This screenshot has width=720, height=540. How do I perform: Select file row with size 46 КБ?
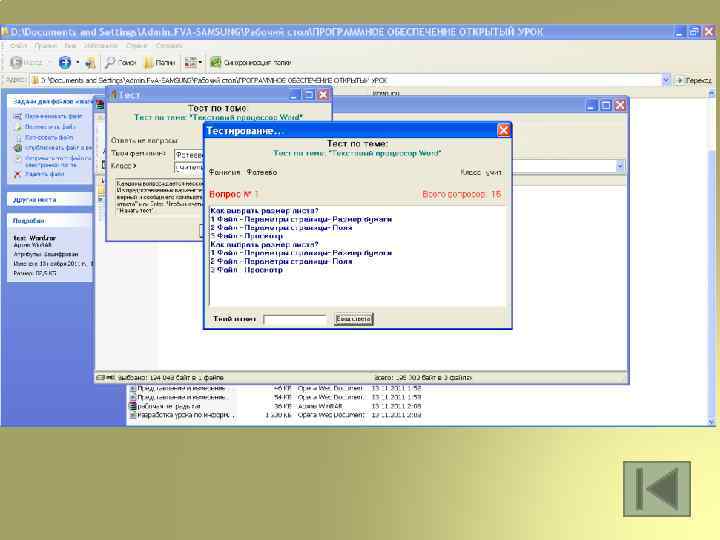pyautogui.click(x=275, y=388)
